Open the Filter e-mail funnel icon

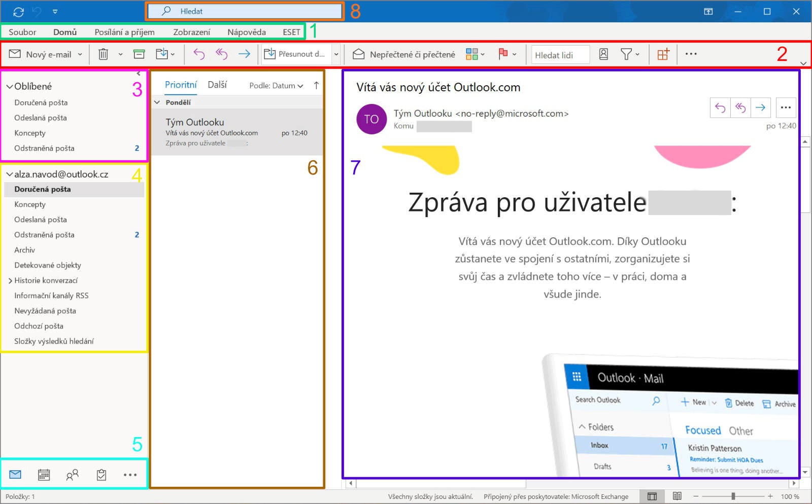630,54
